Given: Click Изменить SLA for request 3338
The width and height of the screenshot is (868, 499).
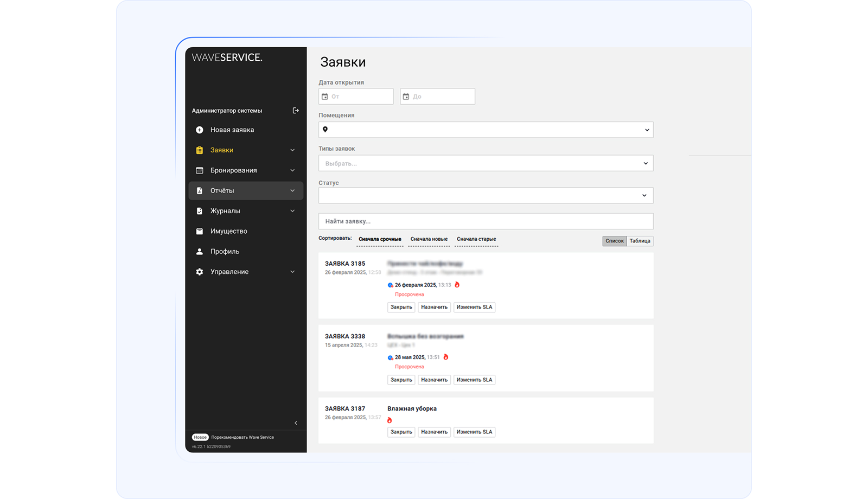Looking at the screenshot, I should click(x=474, y=380).
